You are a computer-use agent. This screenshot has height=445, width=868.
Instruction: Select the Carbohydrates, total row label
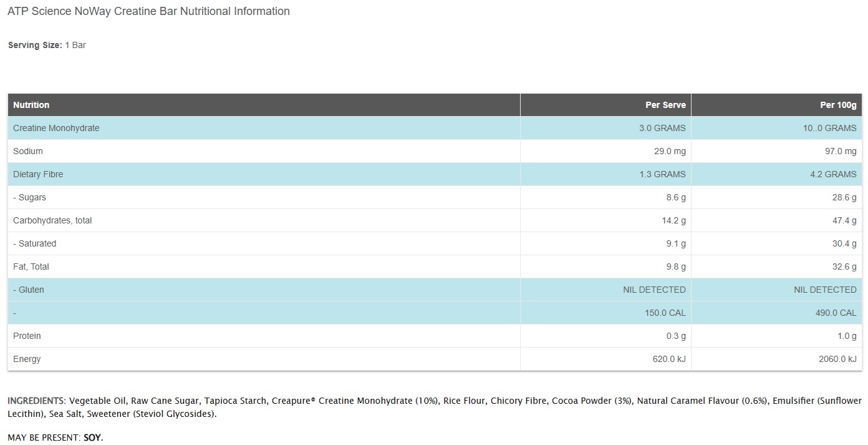tap(52, 220)
